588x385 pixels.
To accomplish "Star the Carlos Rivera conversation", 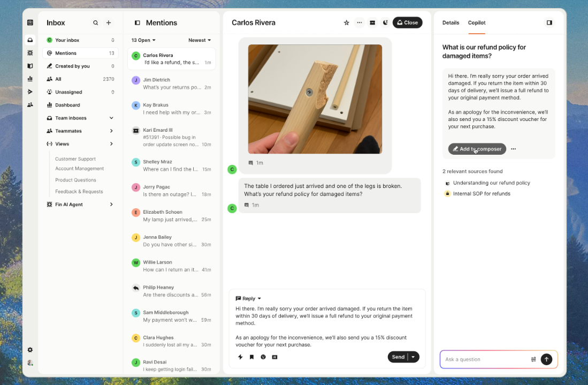I will (346, 22).
